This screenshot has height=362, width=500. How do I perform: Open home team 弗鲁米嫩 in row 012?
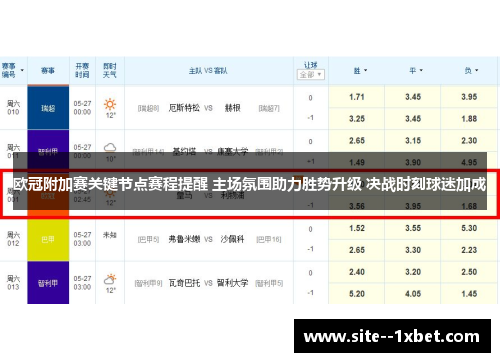pos(184,239)
